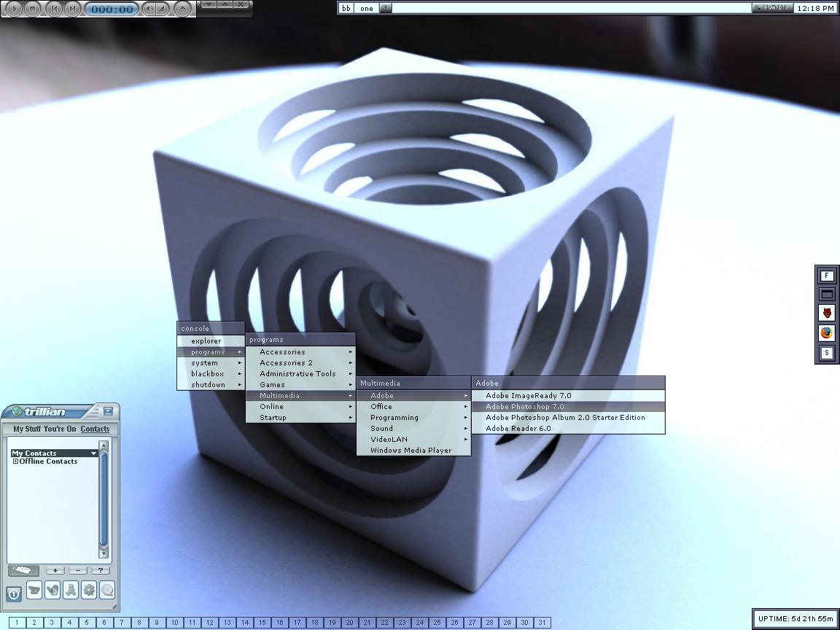Expand the Games submenu
The width and height of the screenshot is (840, 630).
(x=300, y=385)
